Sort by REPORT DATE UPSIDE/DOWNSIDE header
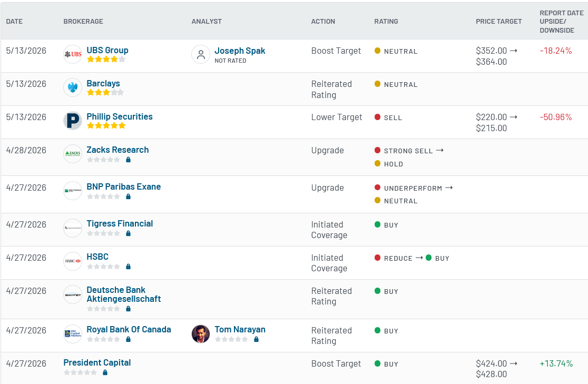Image resolution: width=588 pixels, height=384 pixels. click(x=561, y=22)
